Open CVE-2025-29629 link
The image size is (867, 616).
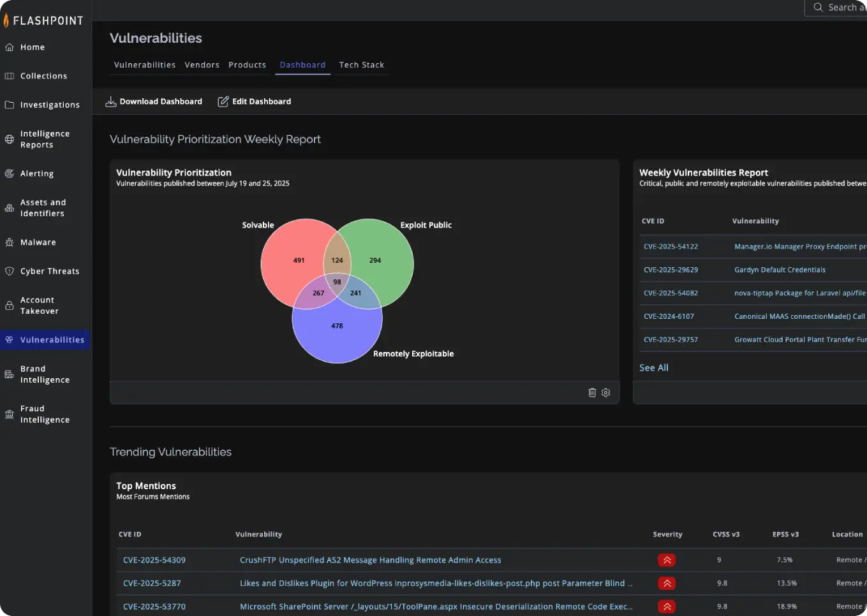671,270
